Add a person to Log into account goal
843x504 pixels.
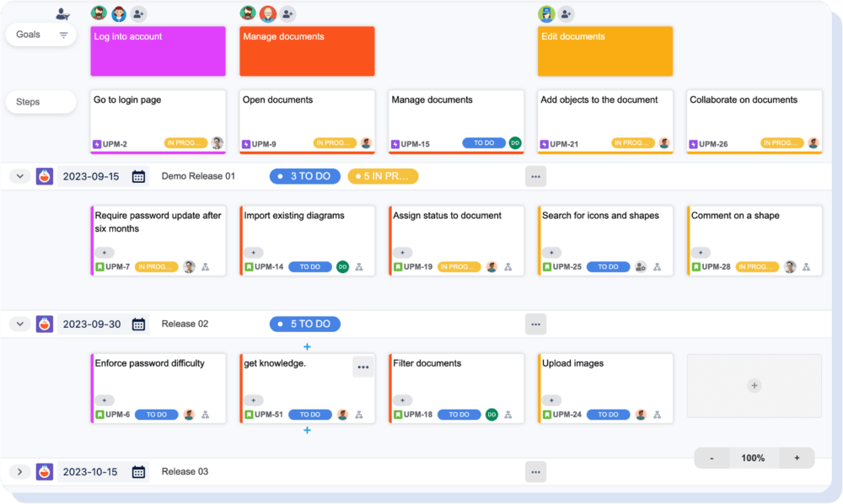(x=138, y=14)
